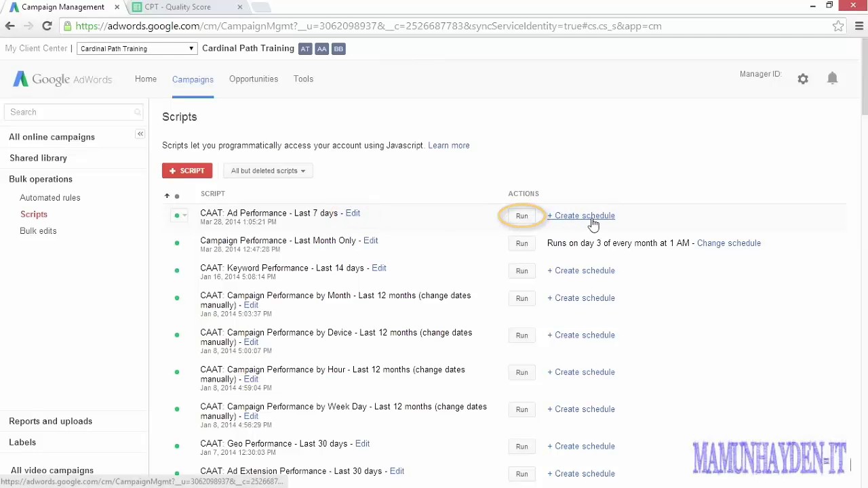The width and height of the screenshot is (868, 488).
Task: Open status dropdown for CAAT Ad Performance script
Action: 180,216
